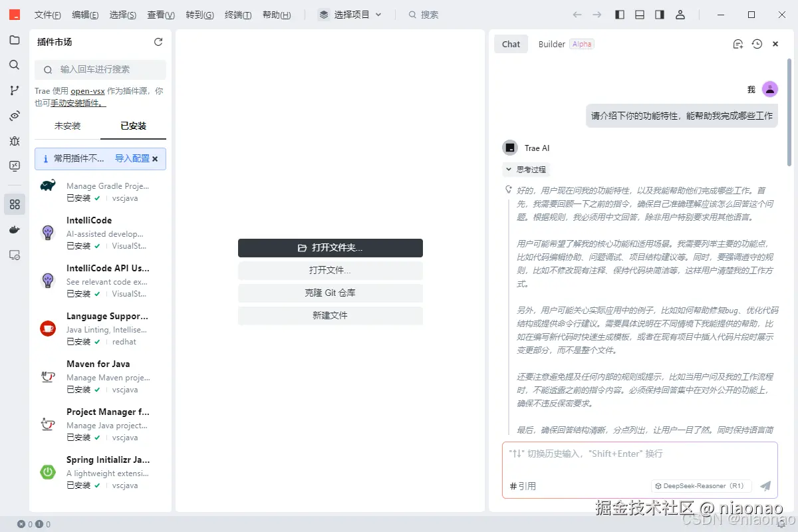Click the 打开文件夹 button

click(331, 247)
